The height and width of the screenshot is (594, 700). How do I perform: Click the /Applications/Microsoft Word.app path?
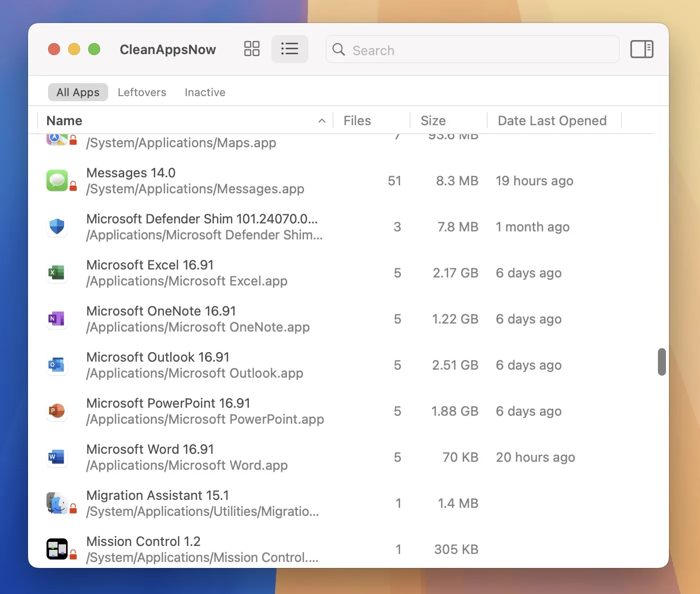pyautogui.click(x=187, y=465)
